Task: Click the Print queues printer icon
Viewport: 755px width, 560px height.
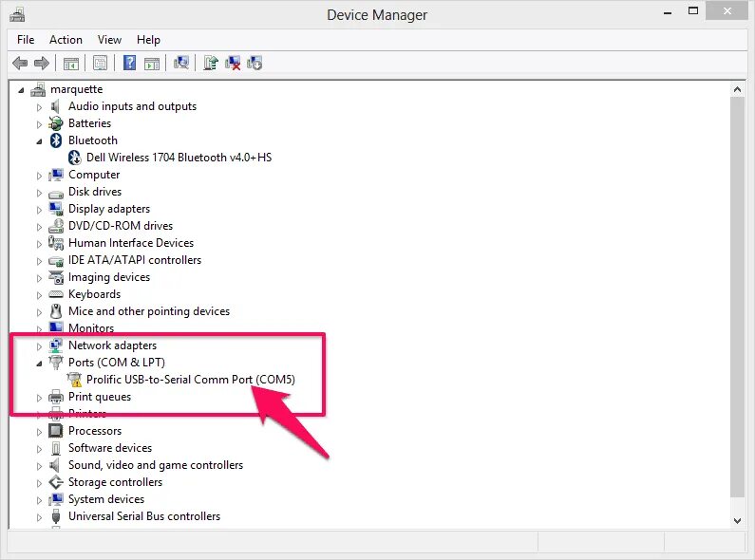Action: pyautogui.click(x=56, y=397)
